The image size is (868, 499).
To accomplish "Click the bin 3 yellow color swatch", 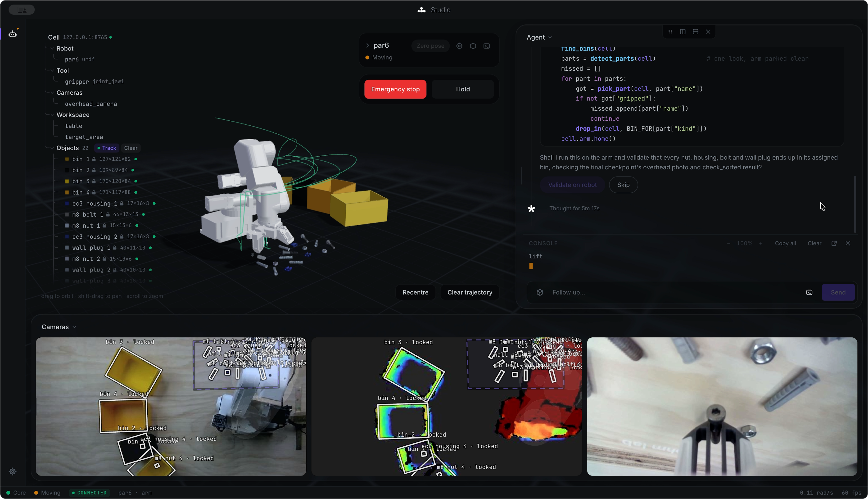I will (67, 181).
